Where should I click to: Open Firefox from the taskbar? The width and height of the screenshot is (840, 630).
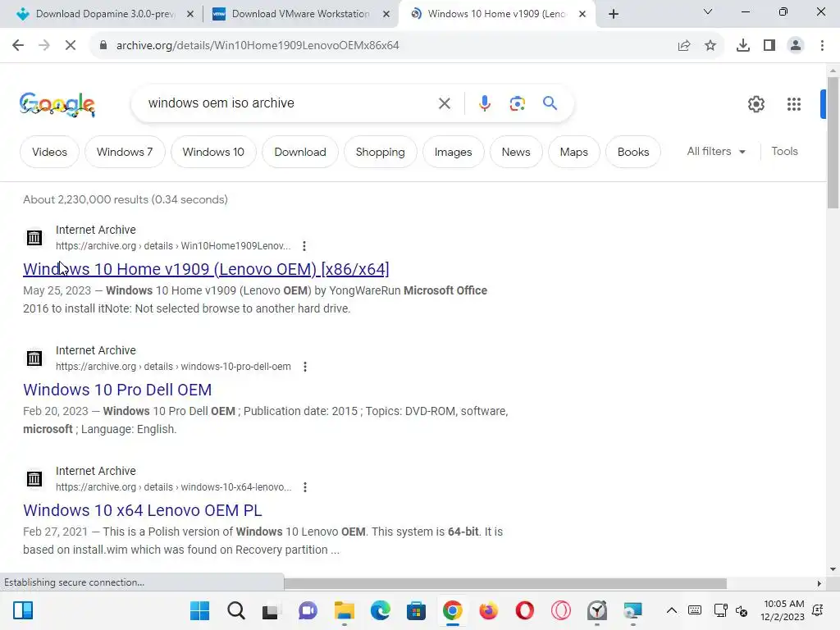[489, 610]
